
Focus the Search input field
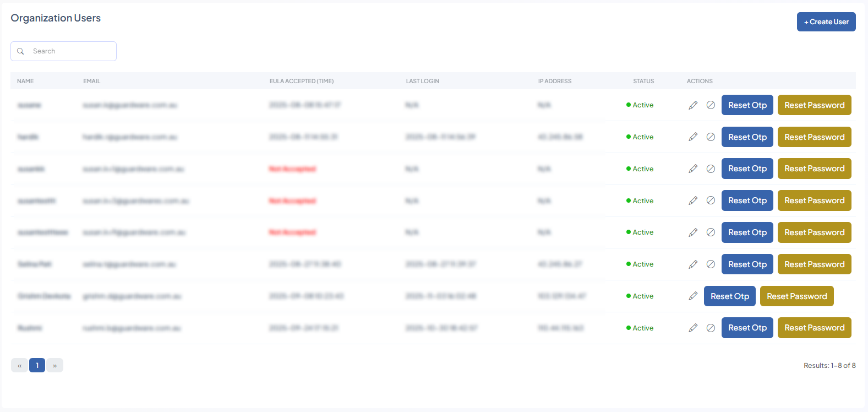[x=72, y=51]
